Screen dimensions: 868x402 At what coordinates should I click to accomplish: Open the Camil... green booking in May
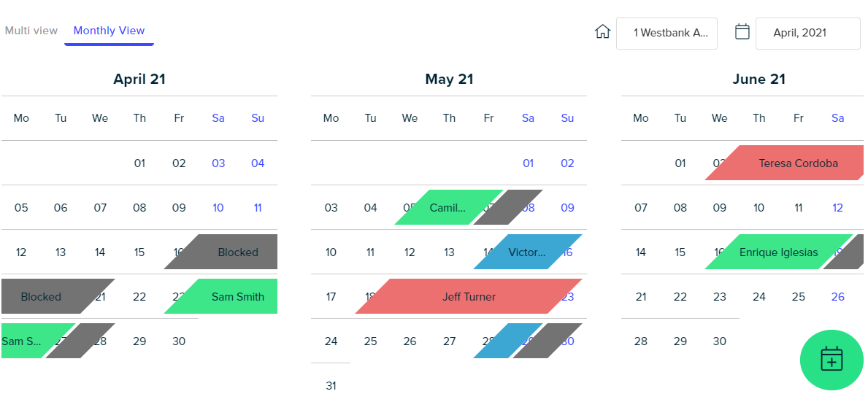(448, 207)
